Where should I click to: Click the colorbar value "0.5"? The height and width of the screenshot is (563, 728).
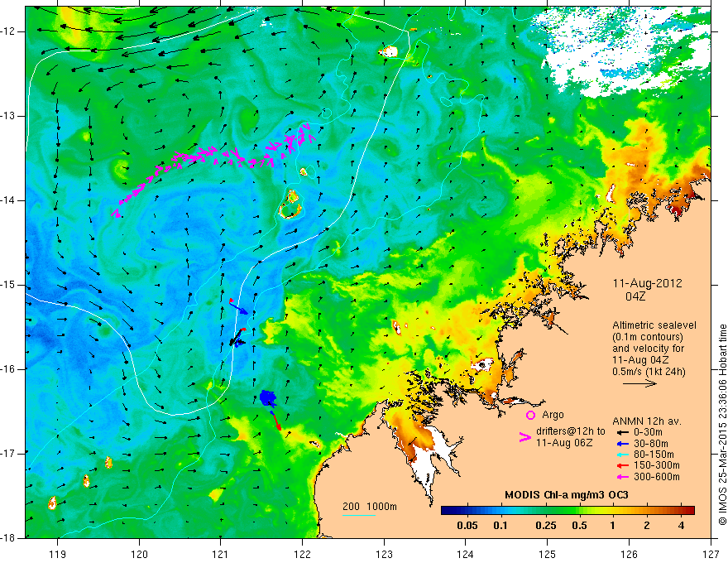pyautogui.click(x=579, y=526)
